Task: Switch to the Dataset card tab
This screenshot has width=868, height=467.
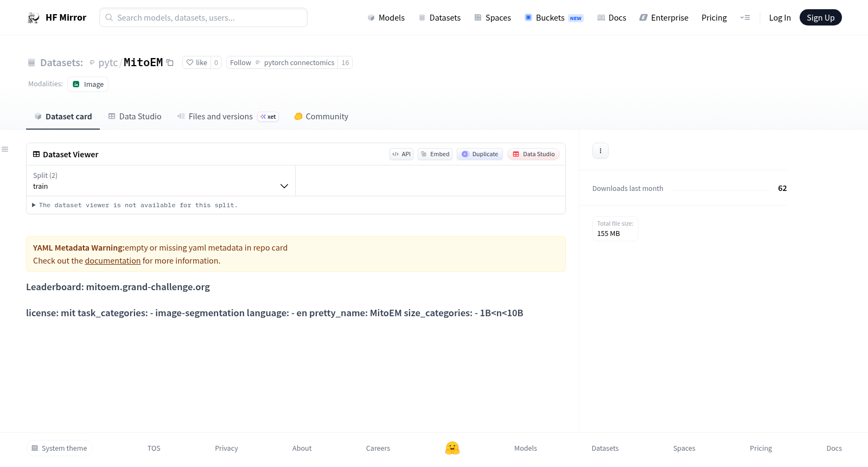Action: tap(63, 117)
